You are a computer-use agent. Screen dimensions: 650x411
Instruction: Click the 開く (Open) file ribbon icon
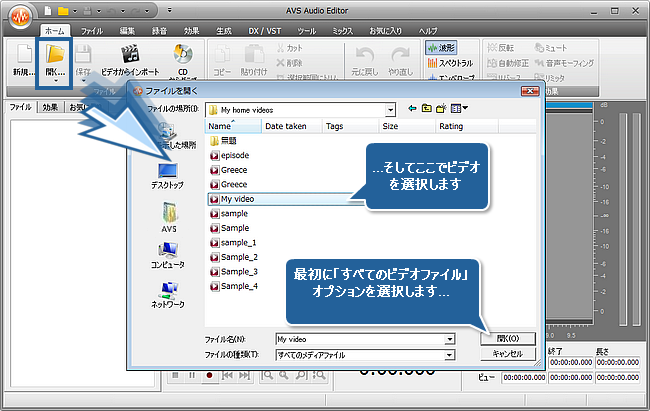55,61
